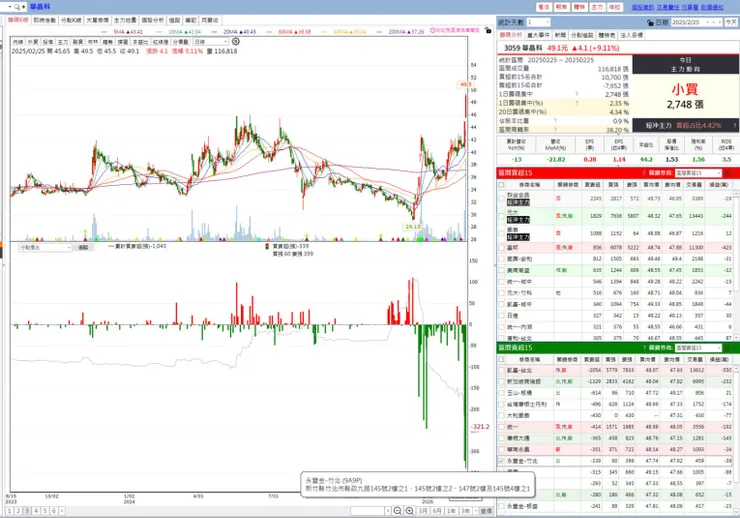Viewport: 740px width, 518px height.
Task: Toggle the 分價量 chart overlay button
Action: click(x=180, y=42)
